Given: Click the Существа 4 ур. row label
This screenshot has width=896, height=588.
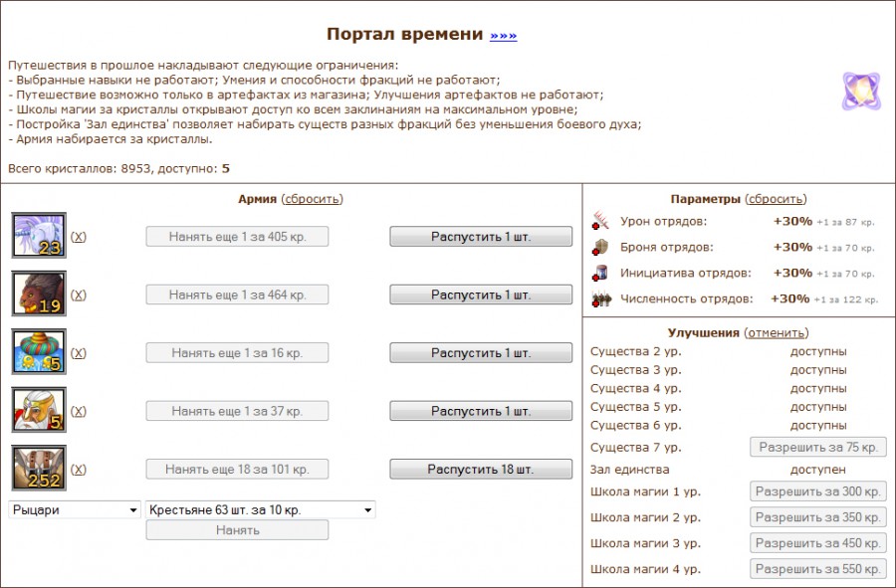Looking at the screenshot, I should (636, 388).
